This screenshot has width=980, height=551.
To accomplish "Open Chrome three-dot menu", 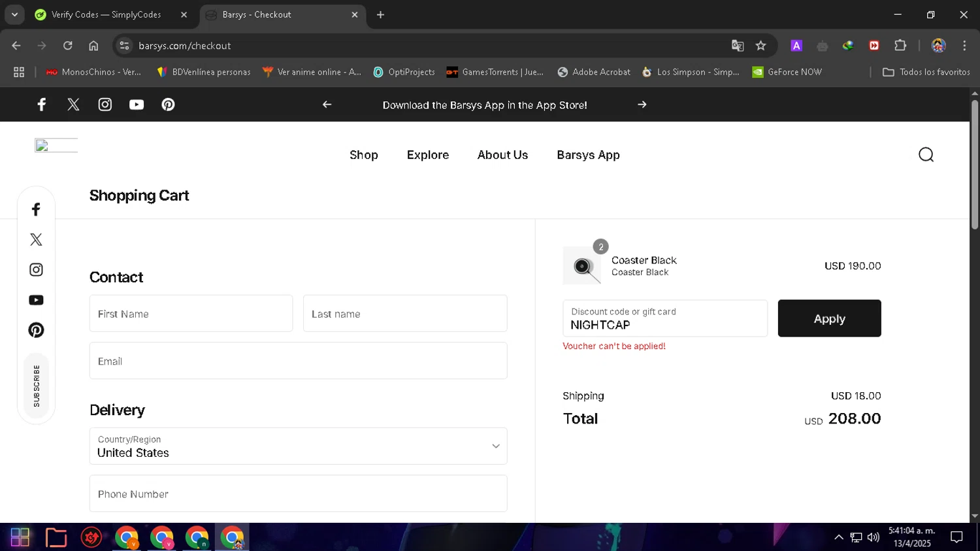I will coord(964,46).
